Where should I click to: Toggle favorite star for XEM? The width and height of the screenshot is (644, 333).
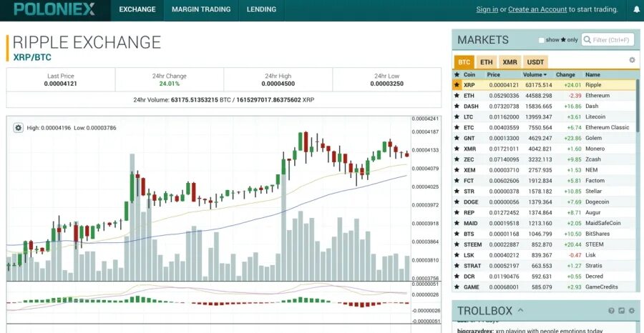click(x=457, y=170)
